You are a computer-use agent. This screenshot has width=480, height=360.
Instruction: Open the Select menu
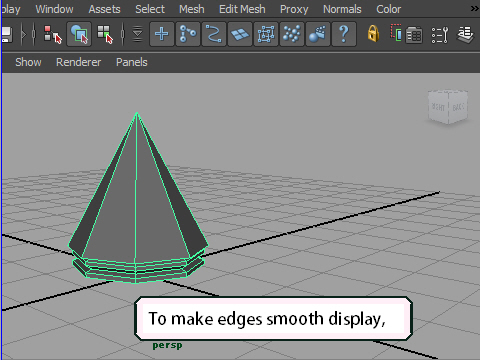coord(150,9)
